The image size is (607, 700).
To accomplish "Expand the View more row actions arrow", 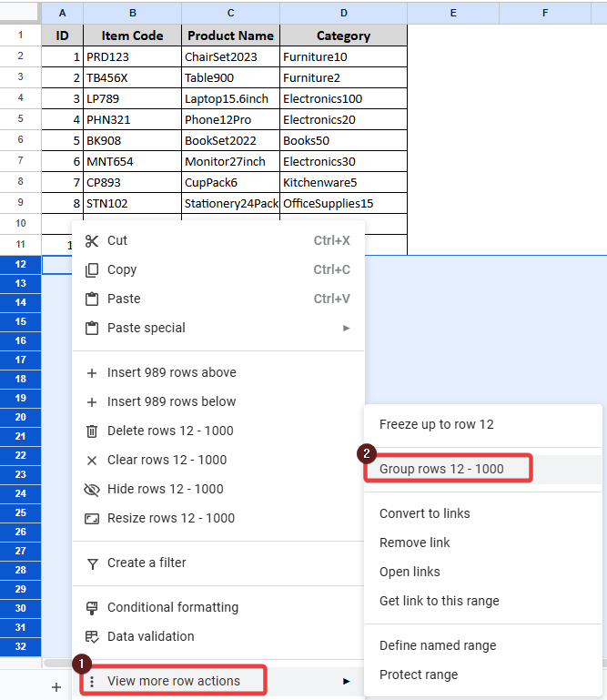I will tap(346, 681).
